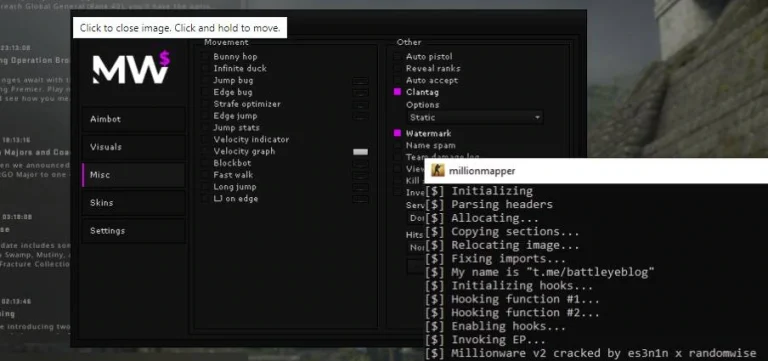Image resolution: width=768 pixels, height=361 pixels.
Task: Click the "Invoking EP..." console line
Action: coord(485,339)
